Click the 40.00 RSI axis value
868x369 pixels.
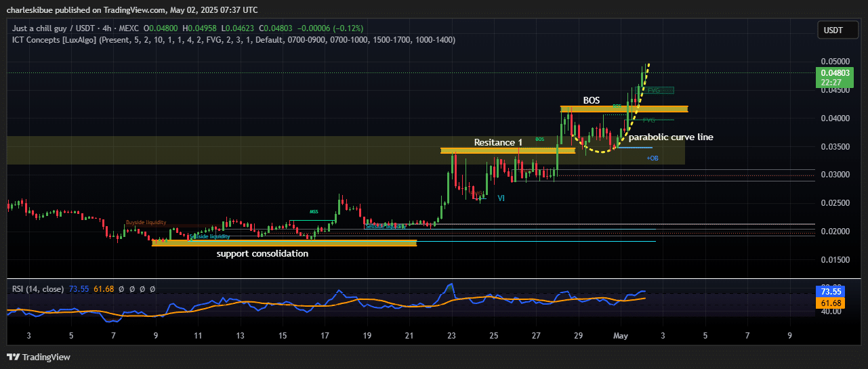click(830, 313)
